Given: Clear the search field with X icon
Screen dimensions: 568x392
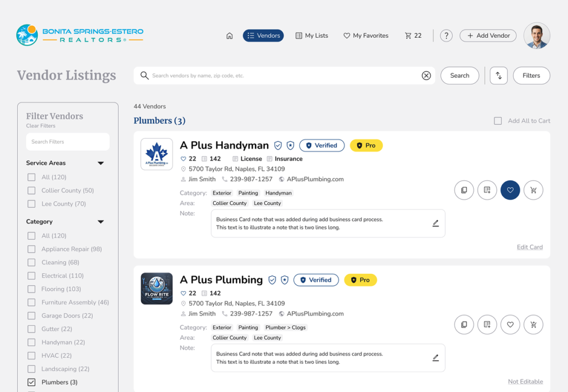Looking at the screenshot, I should pos(426,75).
